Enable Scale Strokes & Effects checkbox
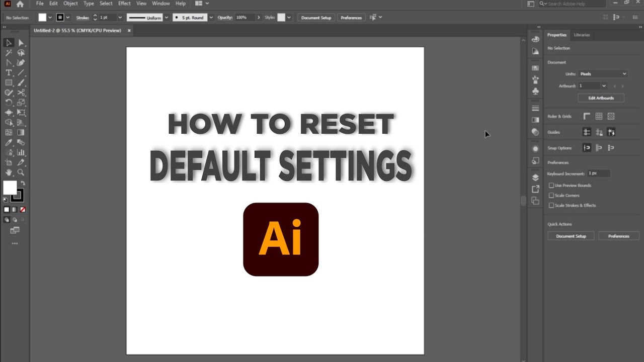Viewport: 644px width, 362px height. coord(551,205)
